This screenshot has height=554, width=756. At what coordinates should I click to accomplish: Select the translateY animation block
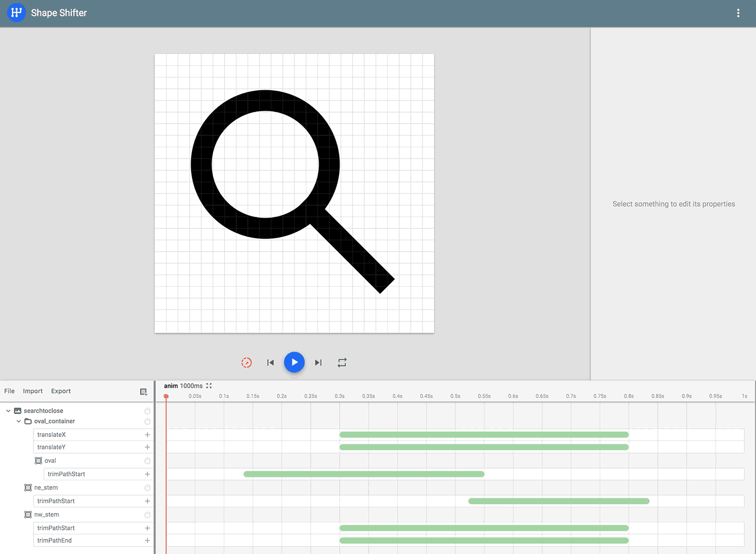[x=484, y=448]
